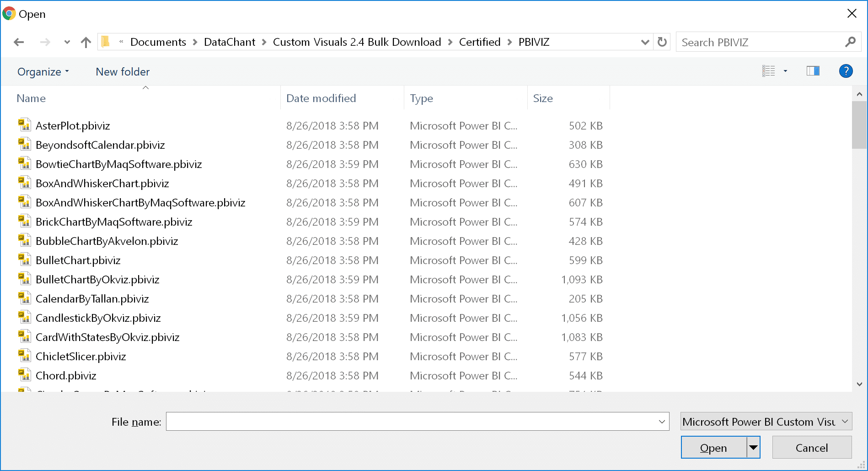The image size is (868, 471).
Task: Expand the breadcrumb overflow chevron
Action: (x=121, y=42)
